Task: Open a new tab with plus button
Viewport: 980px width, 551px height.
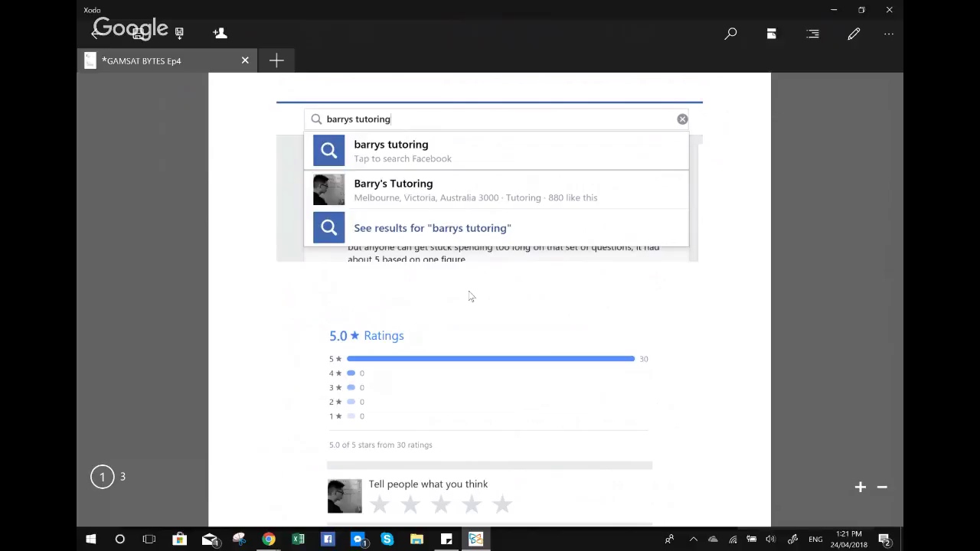Action: pyautogui.click(x=276, y=60)
